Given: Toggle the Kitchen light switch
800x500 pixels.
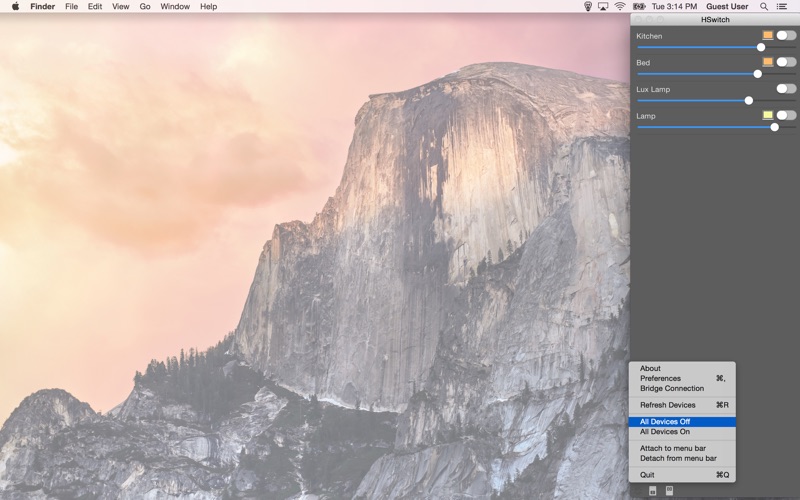Looking at the screenshot, I should [x=786, y=35].
